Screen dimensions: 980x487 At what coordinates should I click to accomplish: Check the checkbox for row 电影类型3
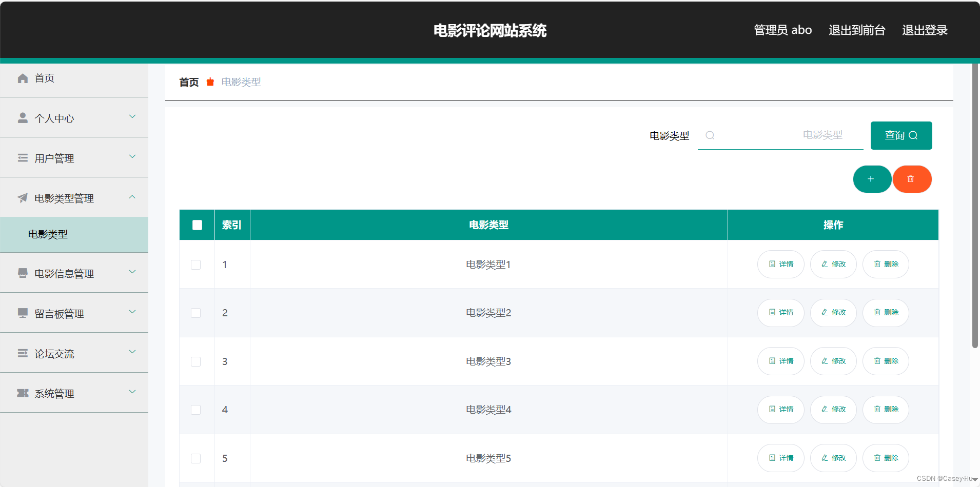(195, 361)
